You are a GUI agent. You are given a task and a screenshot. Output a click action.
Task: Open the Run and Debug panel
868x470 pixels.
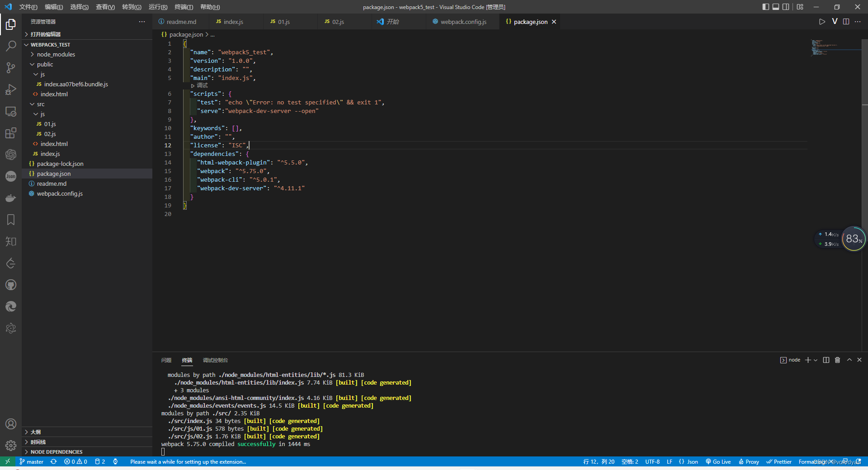(x=11, y=89)
